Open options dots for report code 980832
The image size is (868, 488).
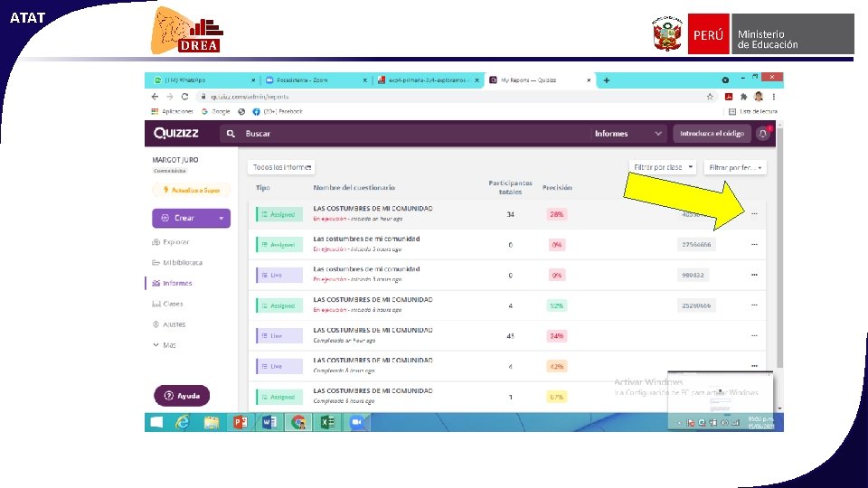[x=754, y=275]
